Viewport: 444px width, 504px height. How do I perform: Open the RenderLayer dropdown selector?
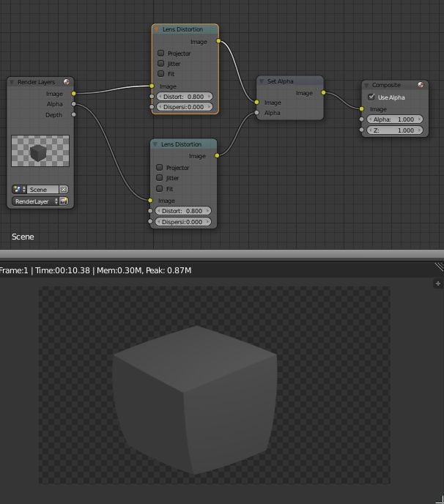tap(35, 201)
